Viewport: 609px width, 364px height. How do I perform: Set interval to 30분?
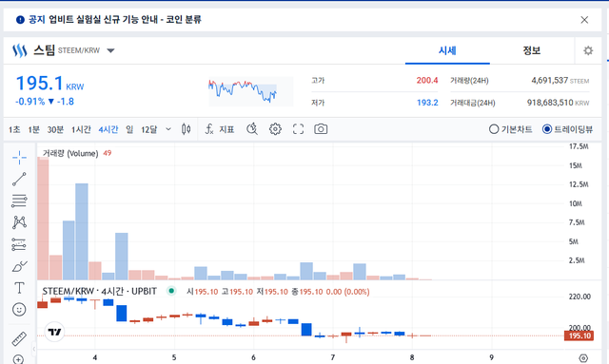coord(55,129)
